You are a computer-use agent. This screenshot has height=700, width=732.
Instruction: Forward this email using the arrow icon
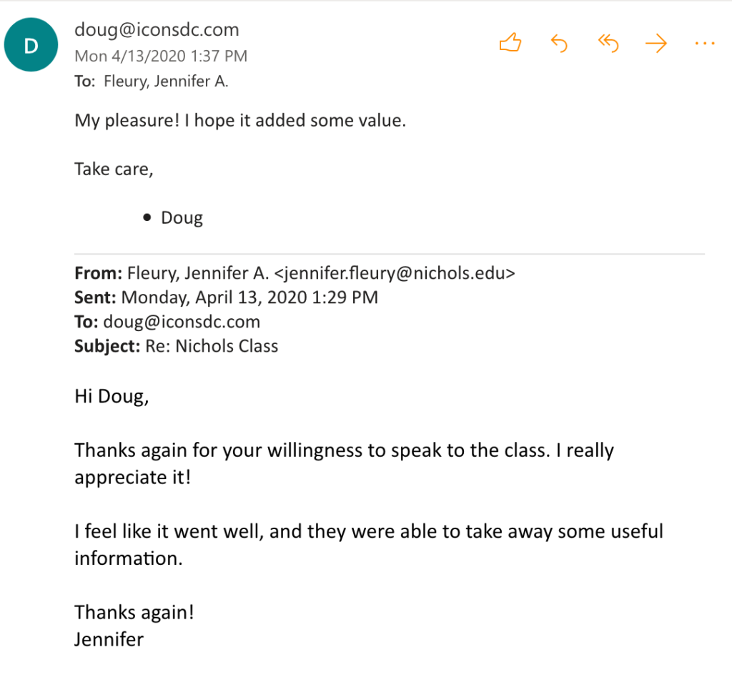coord(656,44)
